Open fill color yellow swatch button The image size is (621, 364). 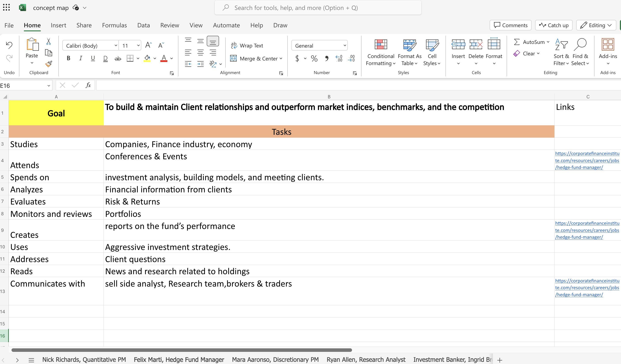147,59
